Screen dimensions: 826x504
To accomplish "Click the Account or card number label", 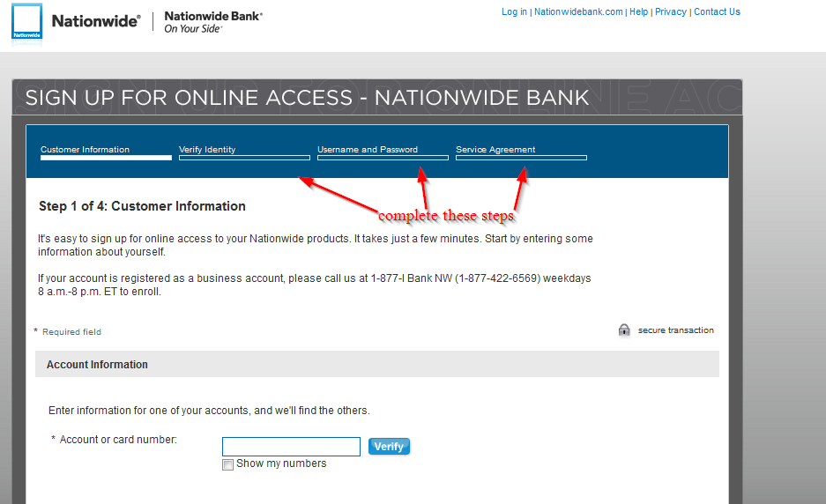I will click(118, 439).
